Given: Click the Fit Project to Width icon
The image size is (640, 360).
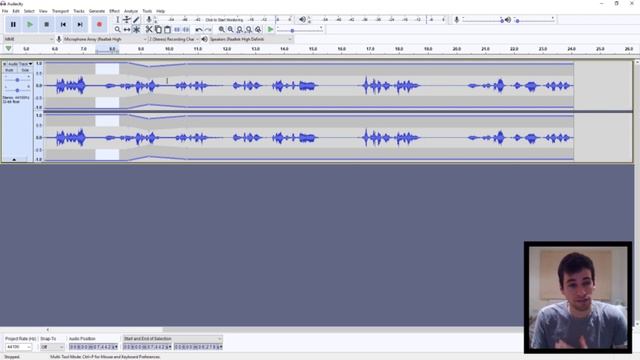Looking at the screenshot, I should (x=249, y=29).
